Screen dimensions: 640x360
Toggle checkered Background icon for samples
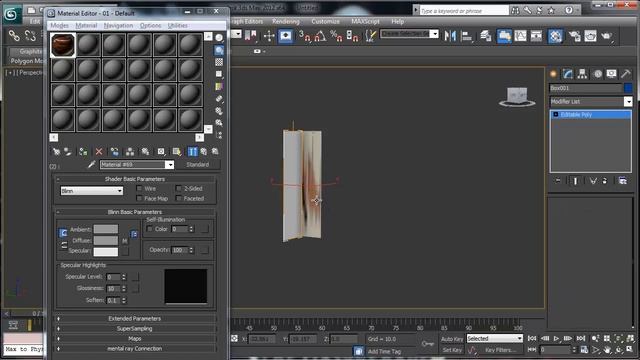point(219,62)
